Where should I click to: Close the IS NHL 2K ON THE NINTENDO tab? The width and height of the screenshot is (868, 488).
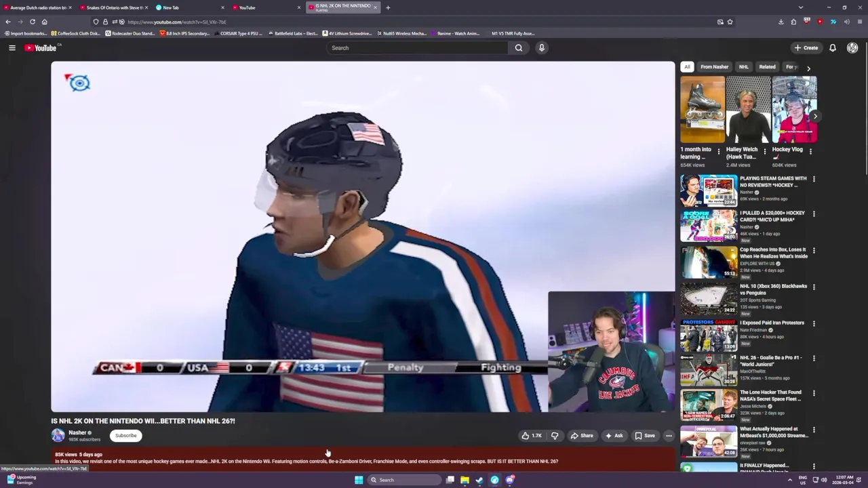tap(375, 7)
